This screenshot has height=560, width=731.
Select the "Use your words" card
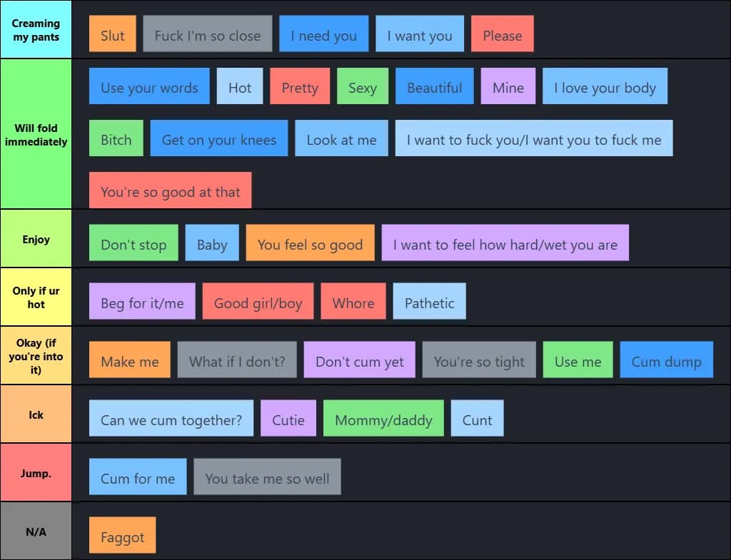149,86
